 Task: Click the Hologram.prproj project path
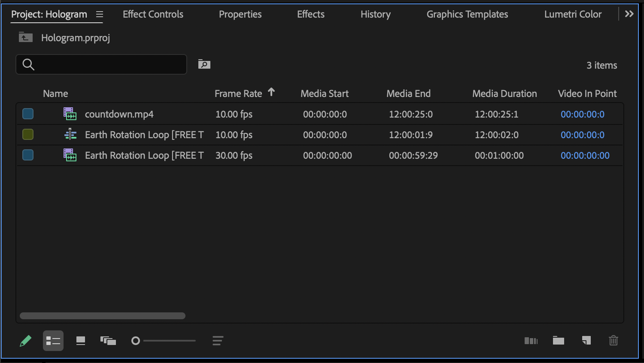76,38
